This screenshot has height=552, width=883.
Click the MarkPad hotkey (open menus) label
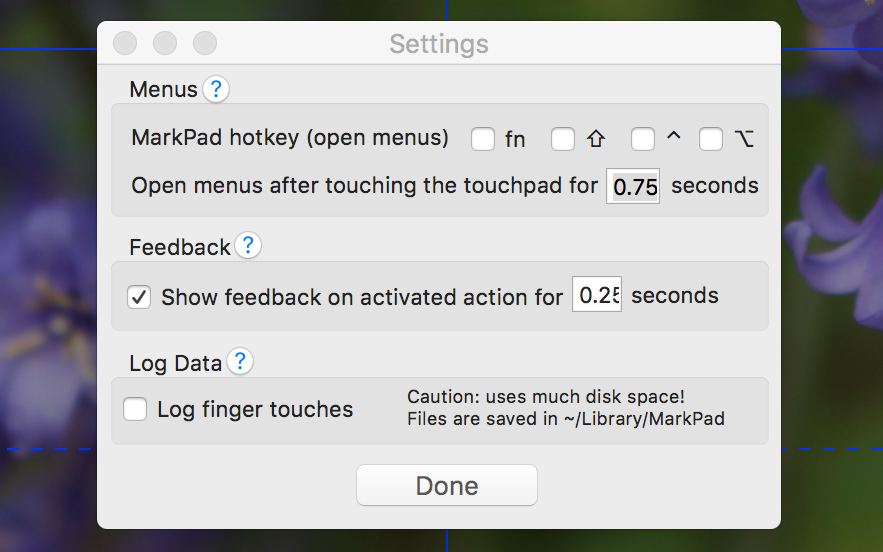coord(290,138)
